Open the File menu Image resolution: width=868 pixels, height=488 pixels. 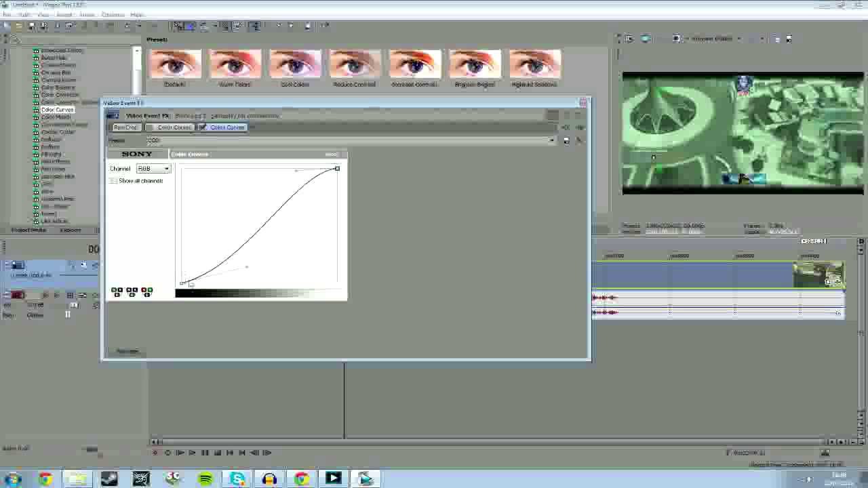[x=7, y=15]
